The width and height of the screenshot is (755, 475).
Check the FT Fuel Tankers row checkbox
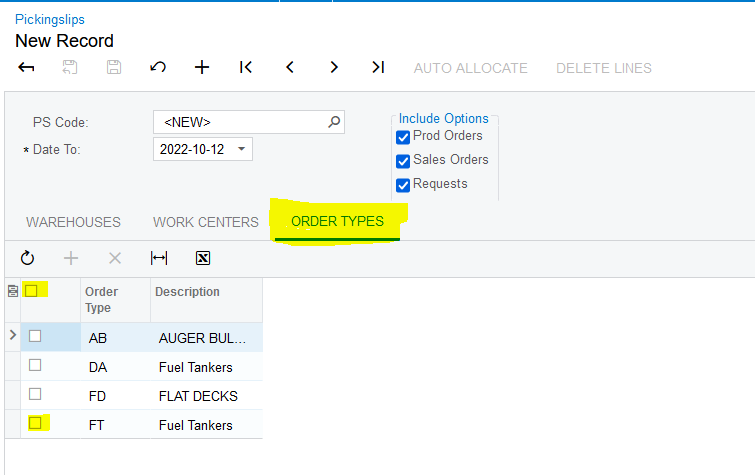(x=34, y=423)
